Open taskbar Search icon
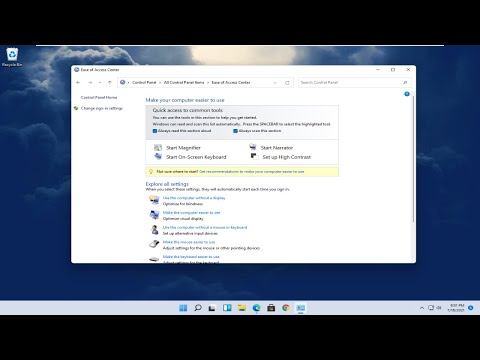This screenshot has height=360, width=480. coord(198,308)
